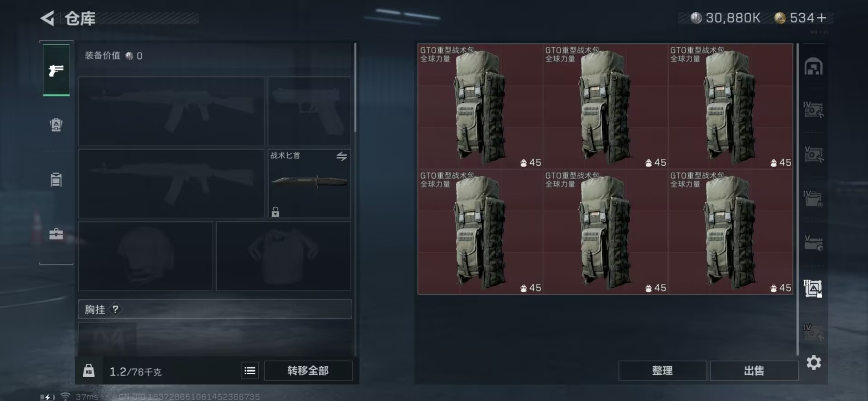Open the settings gear in stash sidebar
This screenshot has height=401, width=868.
point(814,363)
